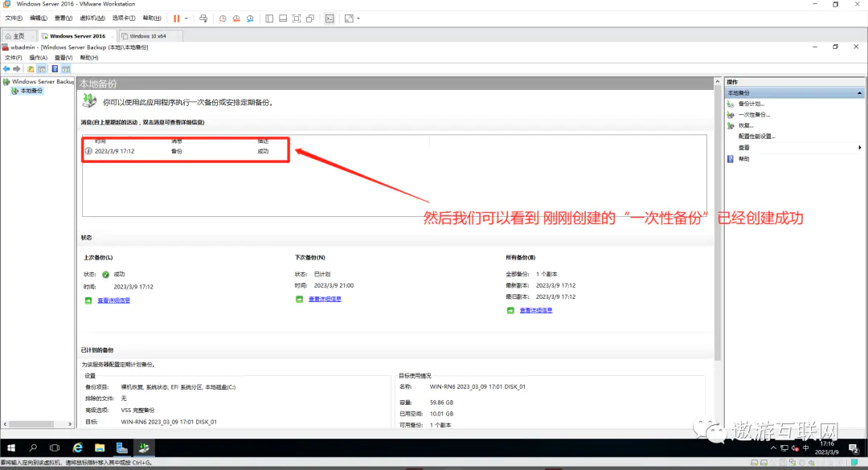This screenshot has width=868, height=470.
Task: Click the Server Manager taskbar icon
Action: [x=122, y=447]
